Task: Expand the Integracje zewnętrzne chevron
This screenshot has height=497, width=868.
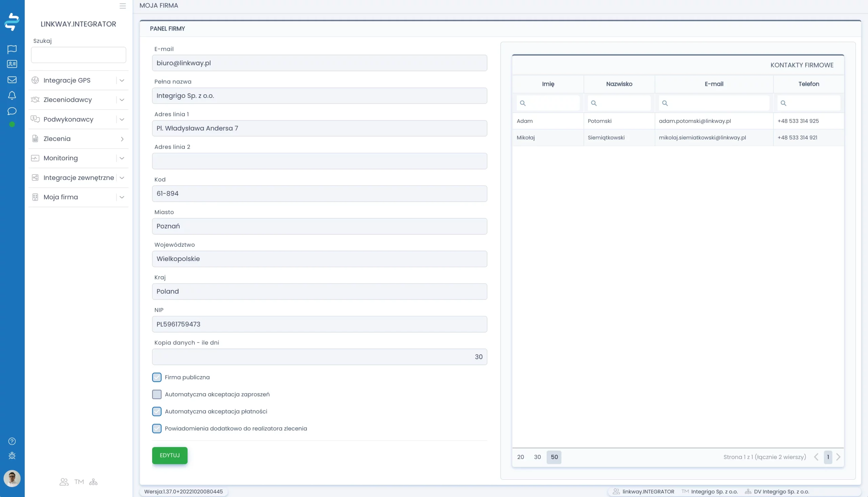Action: 122,178
